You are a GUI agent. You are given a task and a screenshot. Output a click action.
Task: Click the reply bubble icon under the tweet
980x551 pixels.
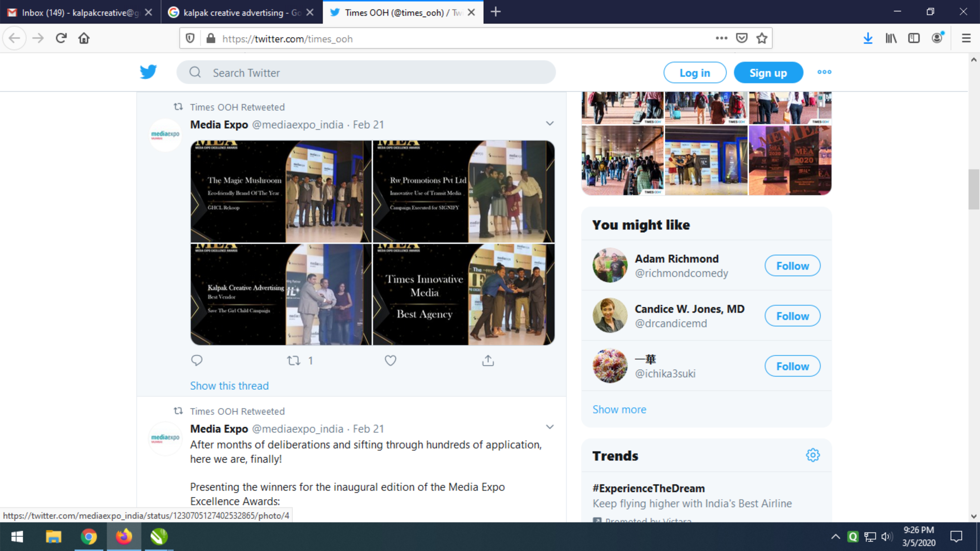[197, 360]
